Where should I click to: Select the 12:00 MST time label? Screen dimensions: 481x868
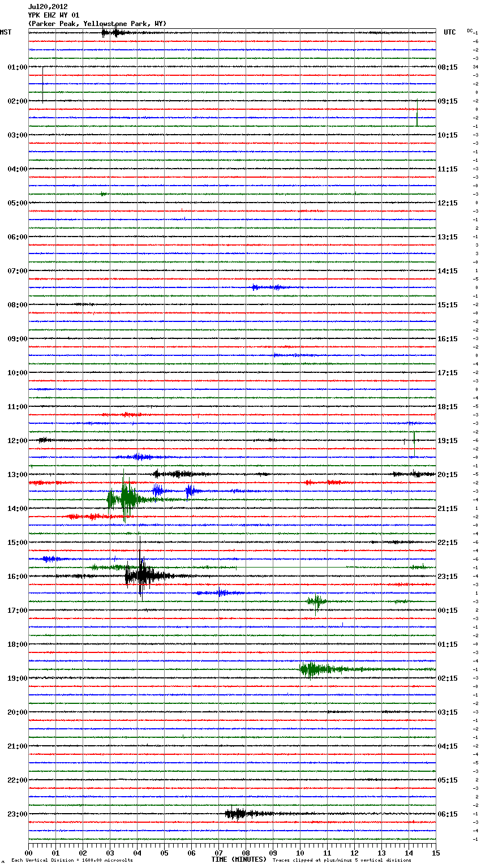pos(18,441)
